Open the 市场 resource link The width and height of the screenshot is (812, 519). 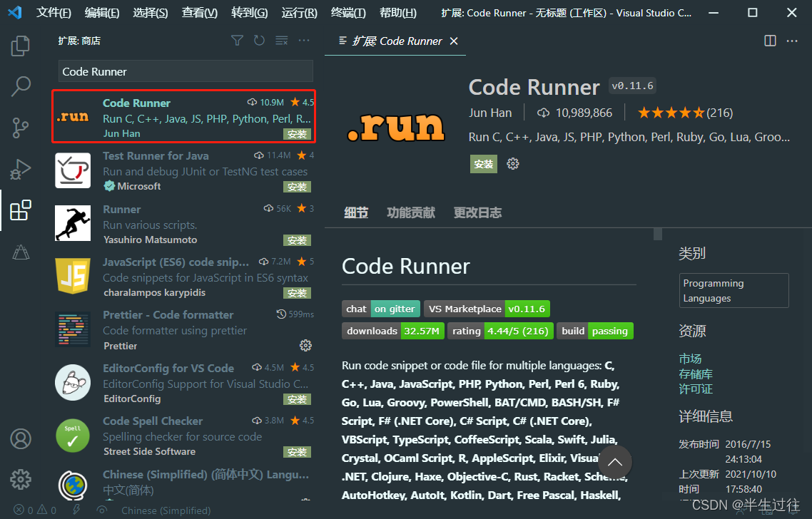(690, 359)
